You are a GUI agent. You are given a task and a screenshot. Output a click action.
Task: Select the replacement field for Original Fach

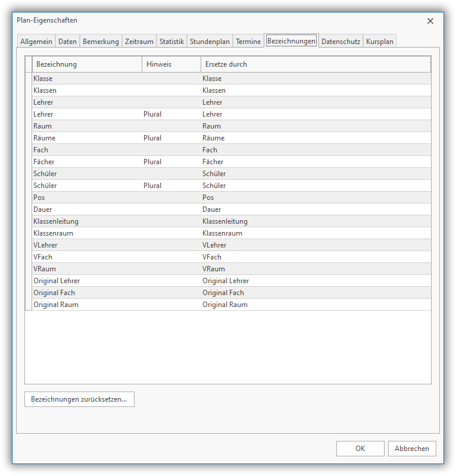[x=316, y=293]
